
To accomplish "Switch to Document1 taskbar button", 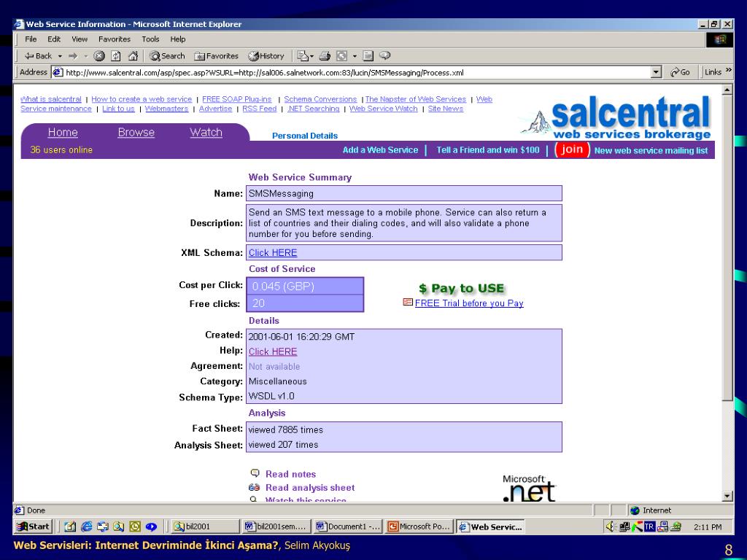I will pos(348,526).
